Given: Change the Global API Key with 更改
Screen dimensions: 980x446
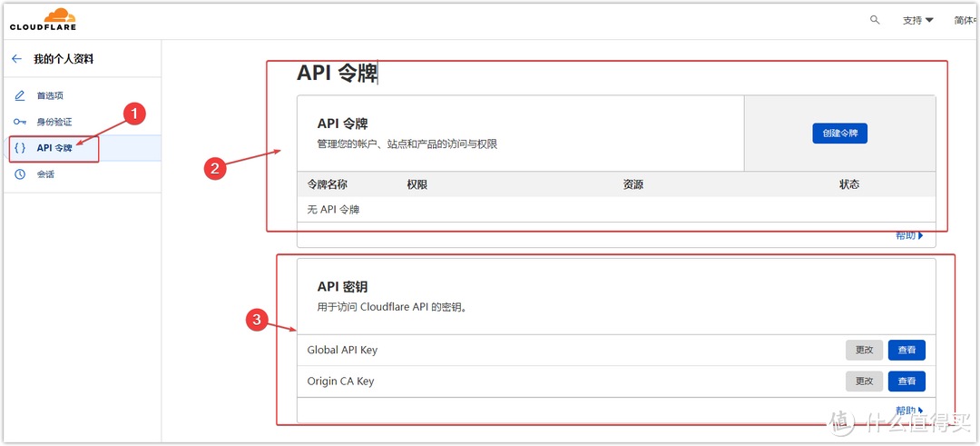Looking at the screenshot, I should click(x=864, y=350).
